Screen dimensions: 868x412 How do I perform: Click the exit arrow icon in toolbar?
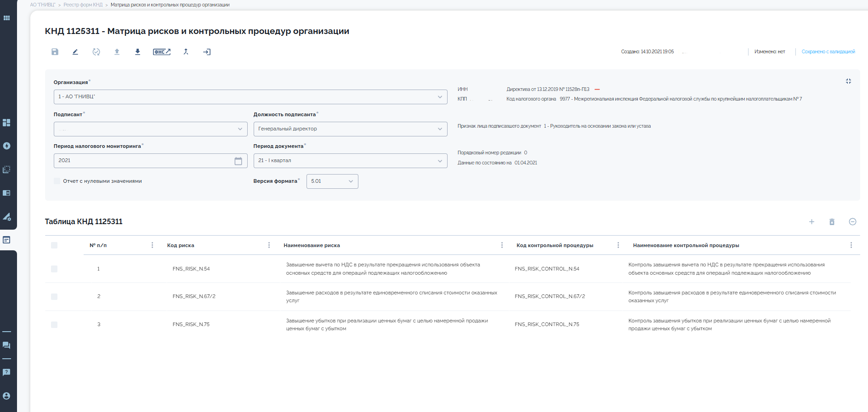coord(207,52)
